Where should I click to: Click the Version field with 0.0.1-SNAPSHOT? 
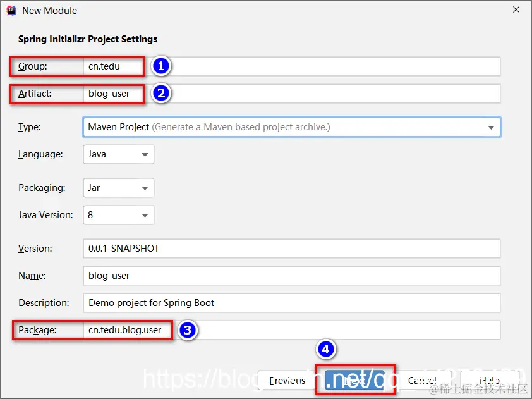[x=291, y=249]
